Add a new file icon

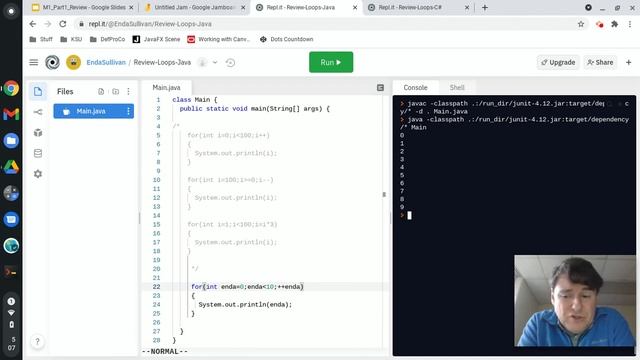(101, 91)
